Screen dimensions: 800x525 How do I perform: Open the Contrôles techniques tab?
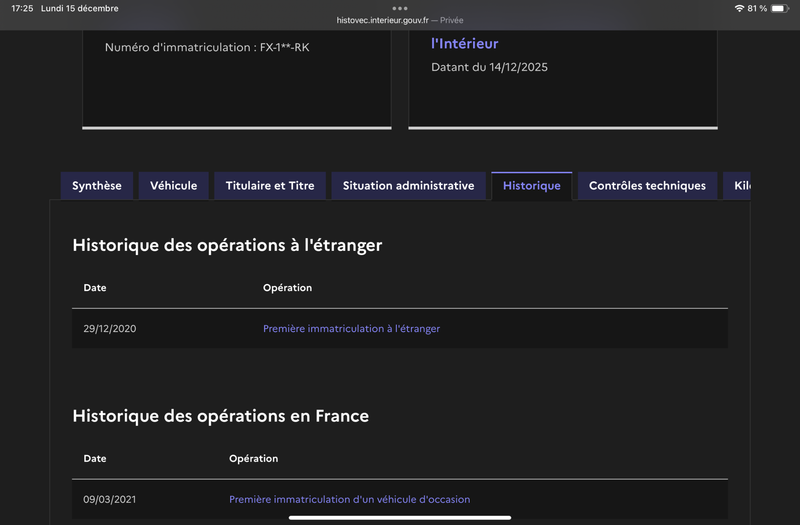point(647,186)
